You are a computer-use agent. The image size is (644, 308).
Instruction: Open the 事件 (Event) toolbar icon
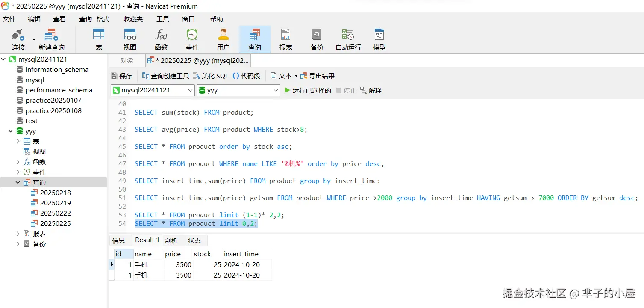point(192,39)
